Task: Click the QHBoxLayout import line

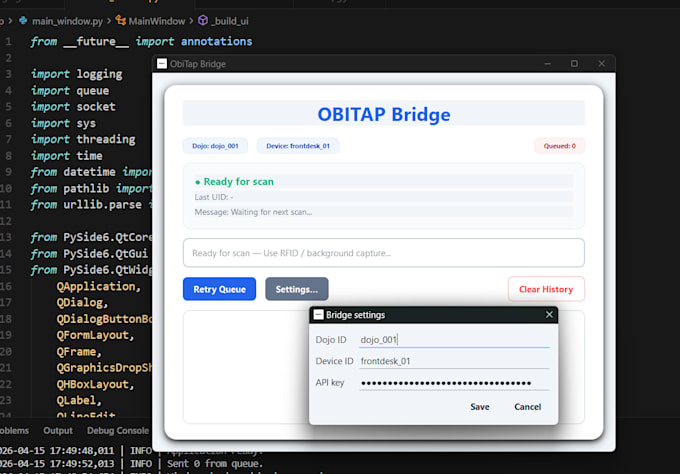Action: pyautogui.click(x=95, y=384)
